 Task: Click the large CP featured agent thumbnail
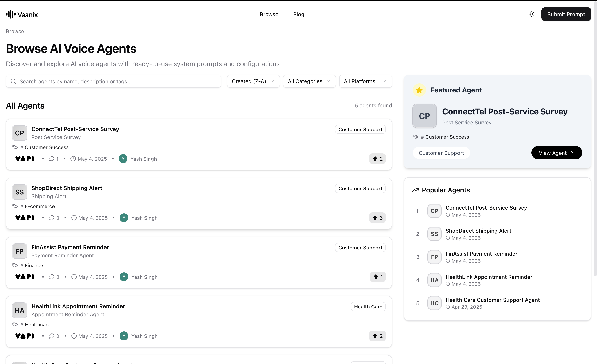tap(424, 116)
